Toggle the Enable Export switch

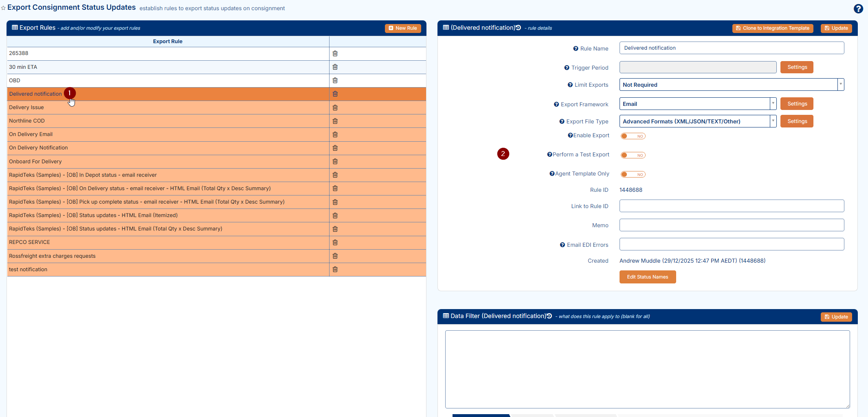pos(633,136)
